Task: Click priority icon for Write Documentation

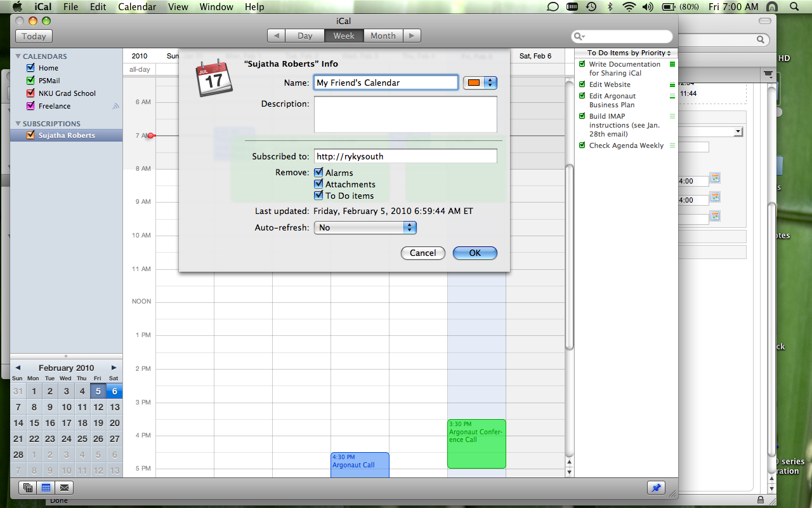Action: click(x=672, y=64)
